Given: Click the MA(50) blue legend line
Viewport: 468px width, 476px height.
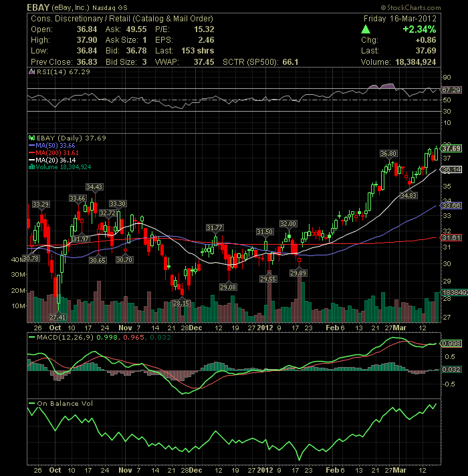Looking at the screenshot, I should [x=31, y=146].
